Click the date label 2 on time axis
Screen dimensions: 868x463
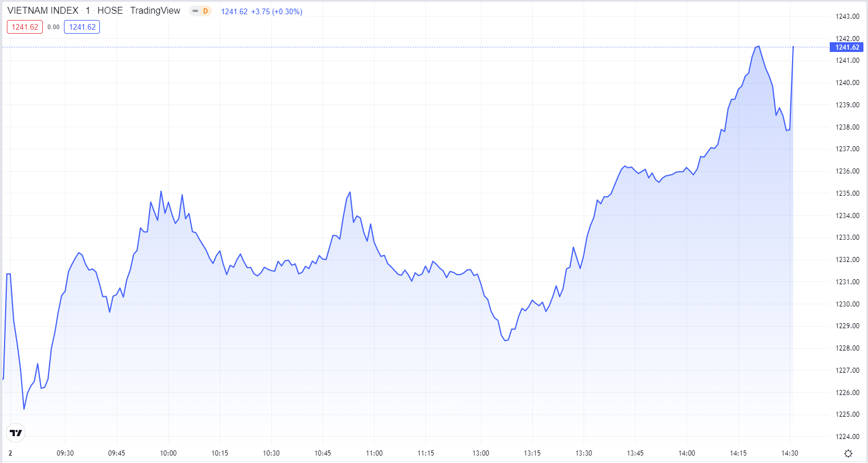tap(10, 453)
